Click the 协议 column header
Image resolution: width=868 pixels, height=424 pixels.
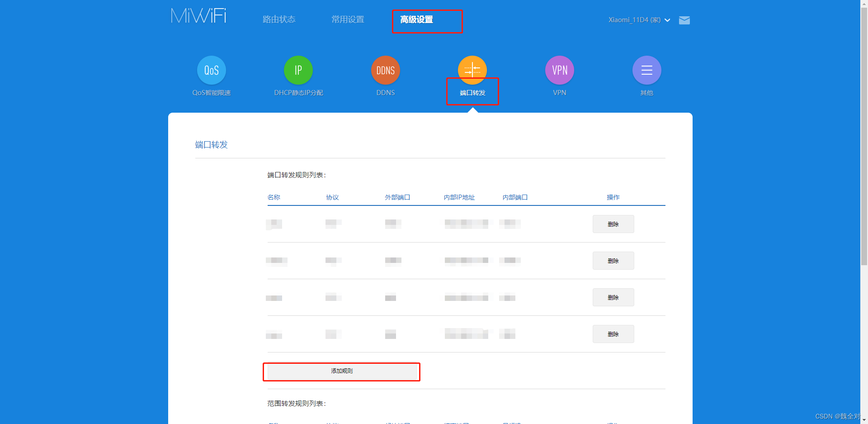333,197
